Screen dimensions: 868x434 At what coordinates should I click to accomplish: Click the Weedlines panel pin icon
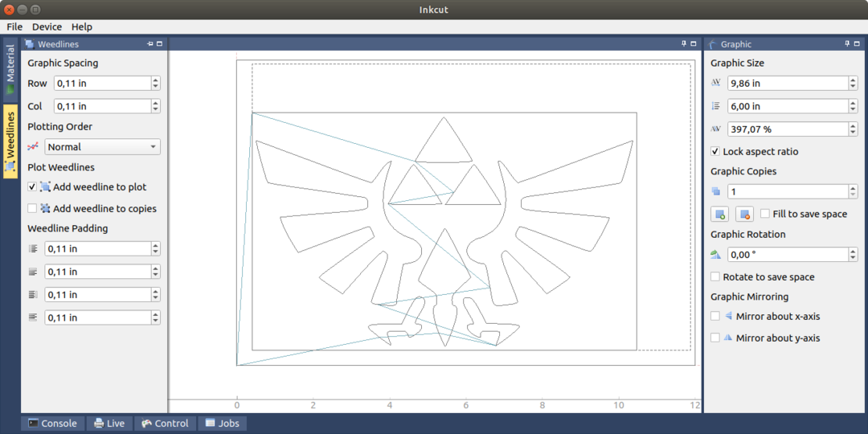tap(150, 43)
